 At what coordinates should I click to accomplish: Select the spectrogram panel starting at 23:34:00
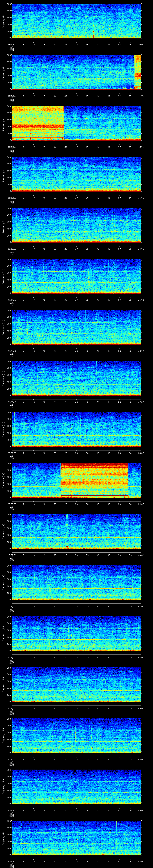pos(76,276)
